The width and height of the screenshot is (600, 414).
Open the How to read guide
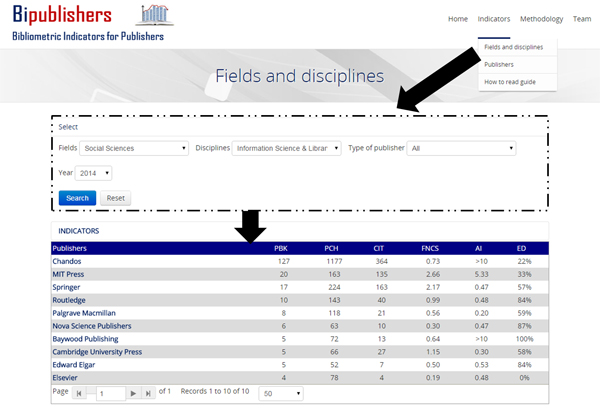[510, 82]
